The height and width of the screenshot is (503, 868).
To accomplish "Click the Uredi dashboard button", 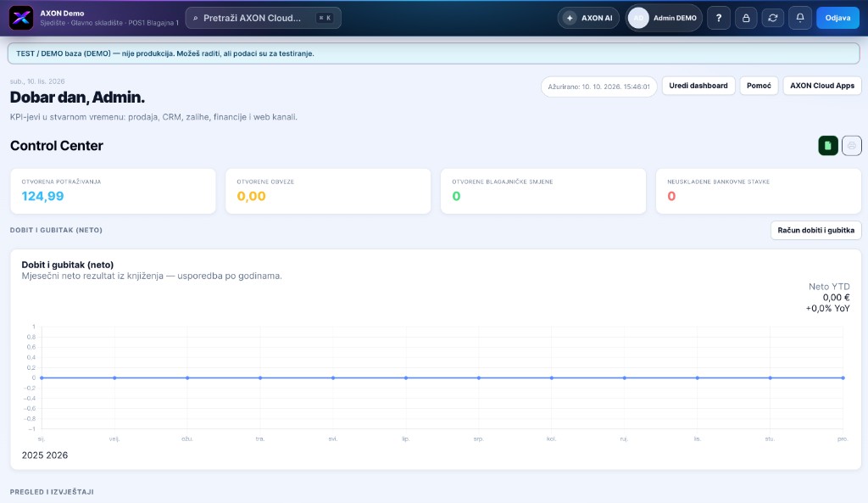I will pyautogui.click(x=698, y=86).
